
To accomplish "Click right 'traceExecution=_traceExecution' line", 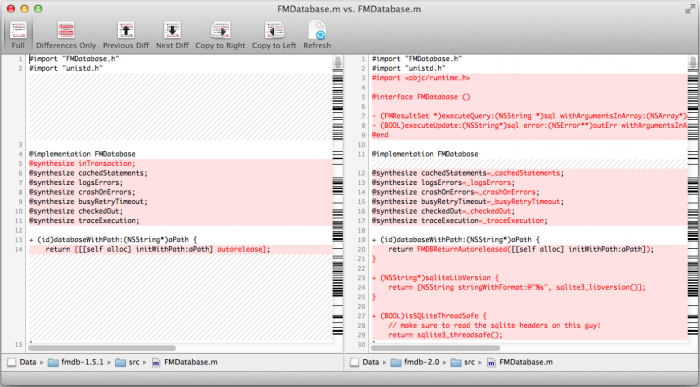I will [529, 221].
